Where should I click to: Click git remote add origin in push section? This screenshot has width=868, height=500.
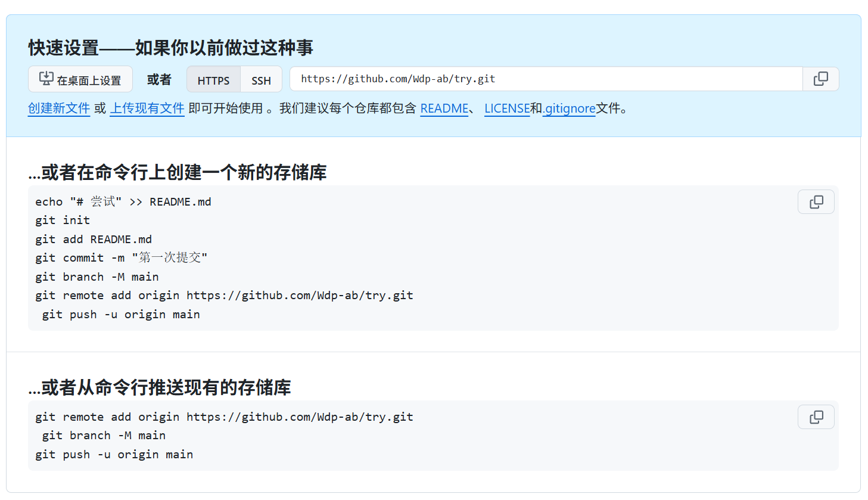[224, 417]
